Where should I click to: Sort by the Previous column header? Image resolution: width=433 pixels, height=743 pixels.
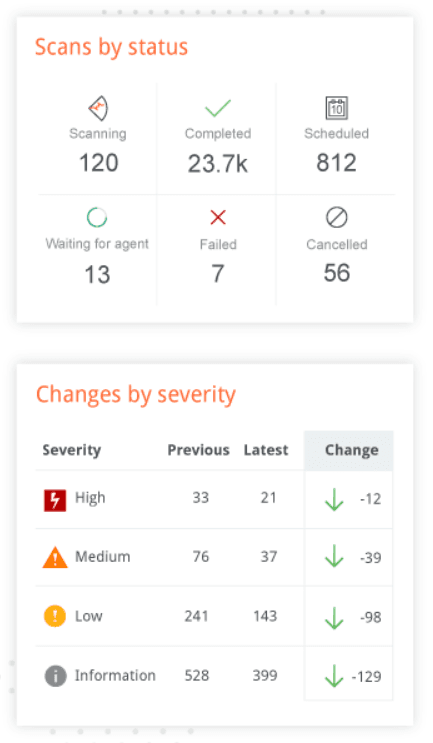pos(198,450)
